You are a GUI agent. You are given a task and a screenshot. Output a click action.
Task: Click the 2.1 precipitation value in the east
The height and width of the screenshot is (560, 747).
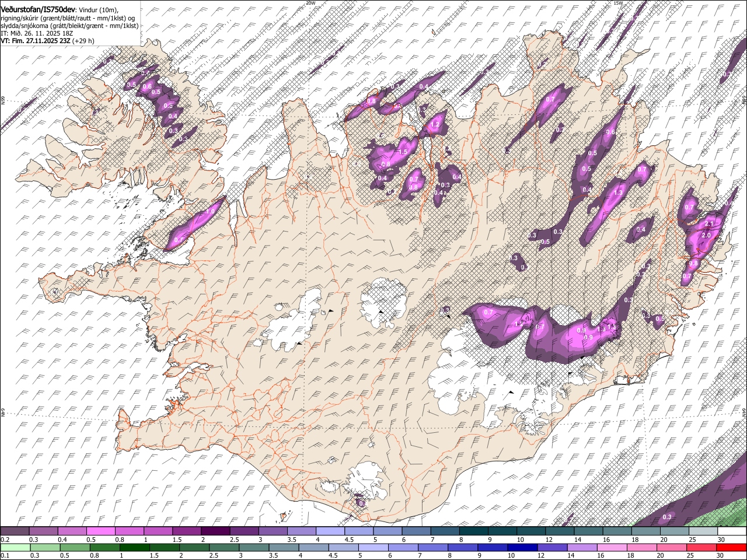tap(710, 224)
